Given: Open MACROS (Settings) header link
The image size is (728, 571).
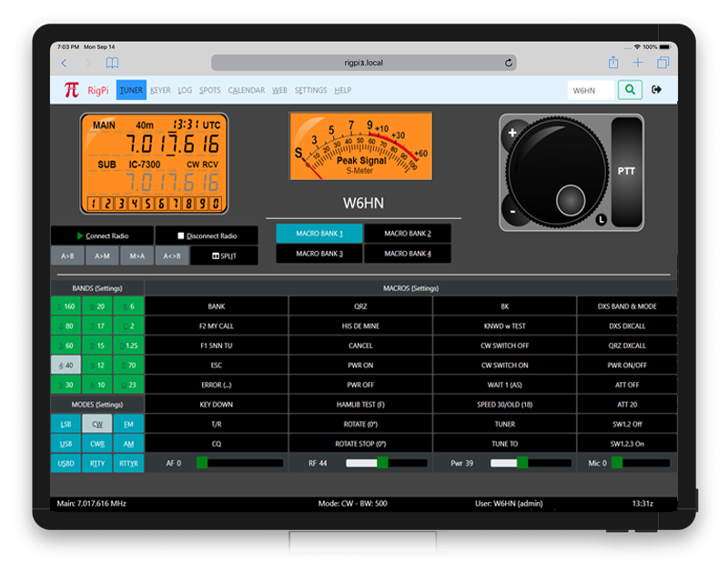Looking at the screenshot, I should click(411, 288).
